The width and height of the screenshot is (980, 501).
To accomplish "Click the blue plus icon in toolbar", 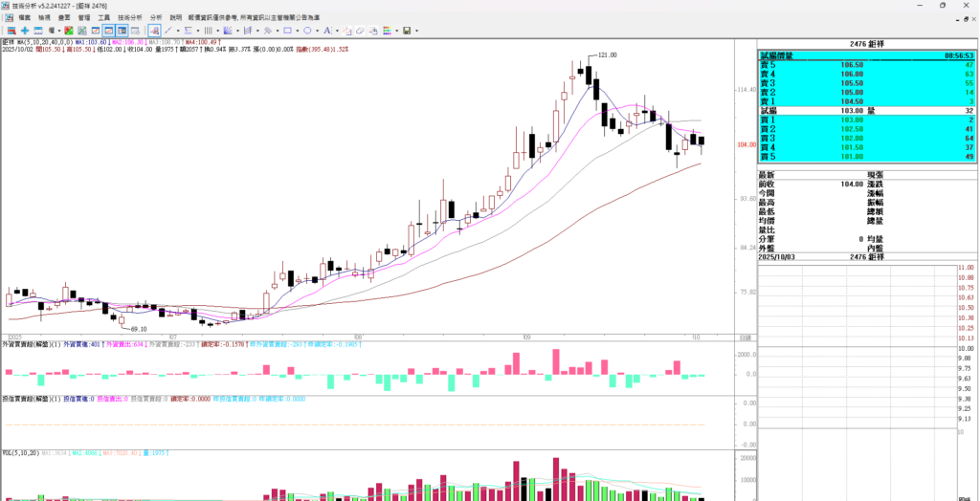I will [x=25, y=31].
